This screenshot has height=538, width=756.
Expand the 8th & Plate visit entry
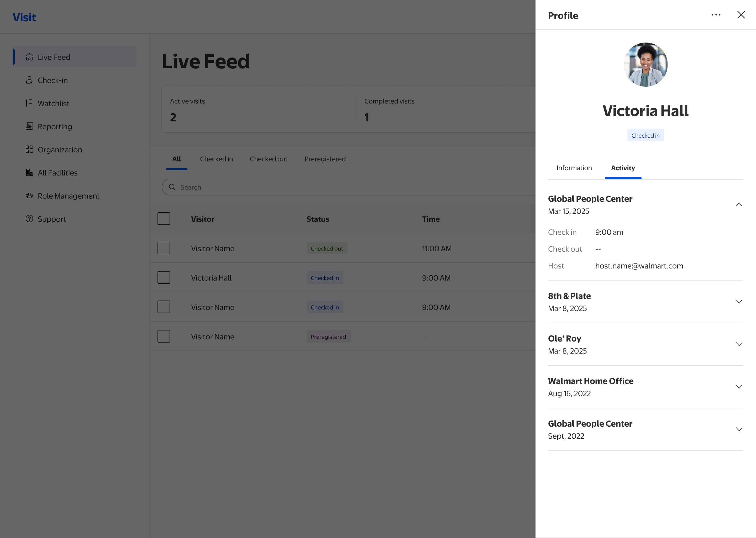click(x=739, y=302)
